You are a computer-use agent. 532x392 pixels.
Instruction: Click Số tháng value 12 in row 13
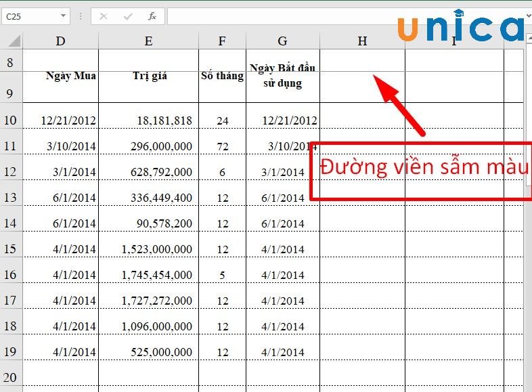pos(222,193)
